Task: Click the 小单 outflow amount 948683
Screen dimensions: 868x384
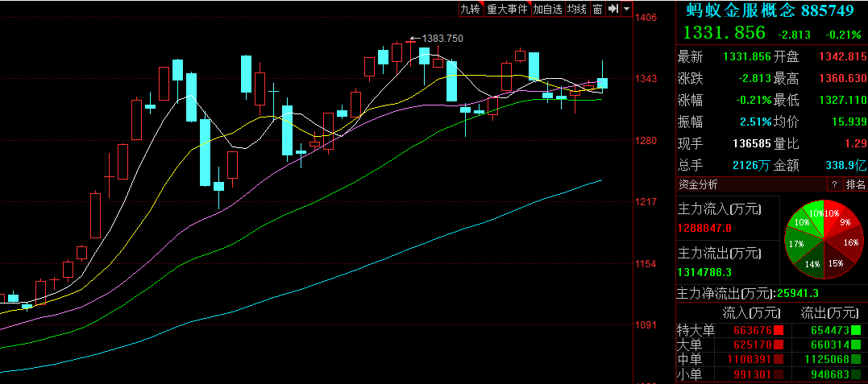Action: [x=830, y=374]
